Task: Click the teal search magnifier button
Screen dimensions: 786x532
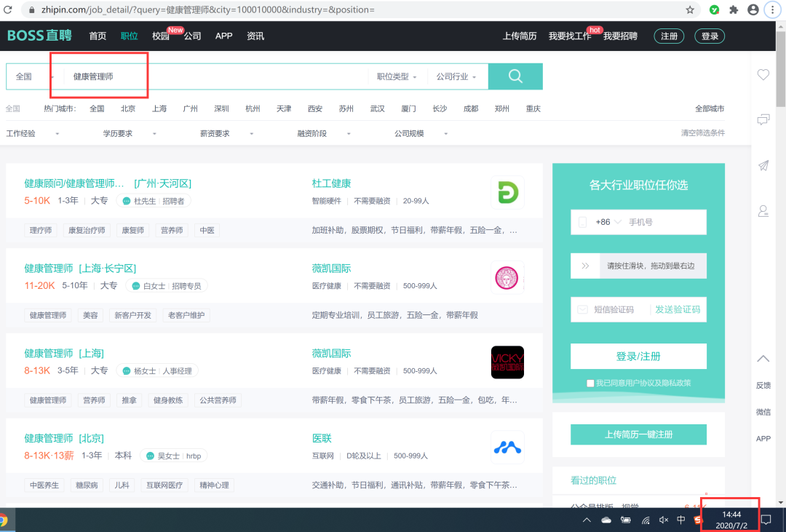Action: (x=515, y=76)
